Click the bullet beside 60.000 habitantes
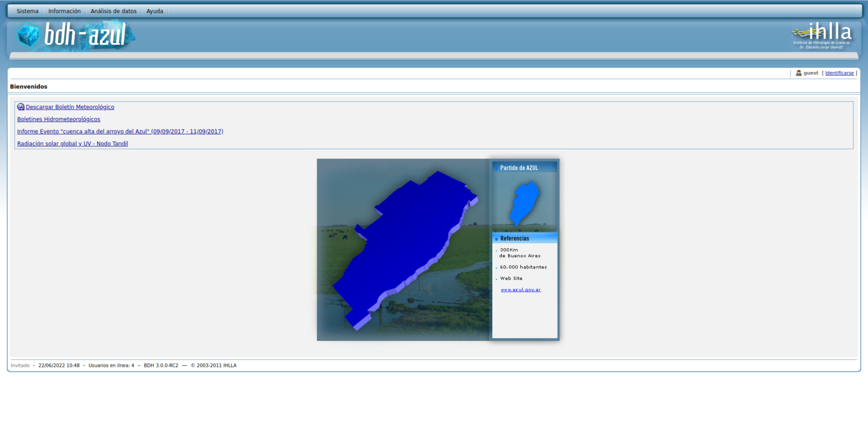 497,267
